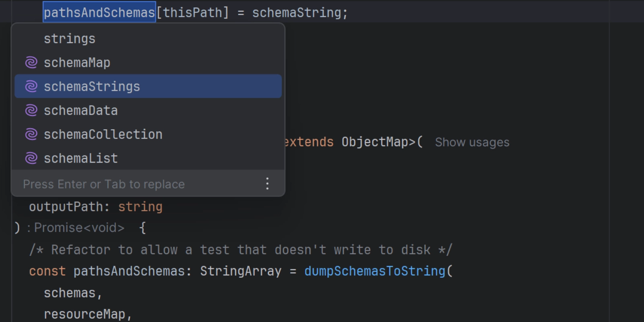This screenshot has height=322, width=644.
Task: Click the ': Promise<void>' inlay hint
Action: click(x=76, y=228)
